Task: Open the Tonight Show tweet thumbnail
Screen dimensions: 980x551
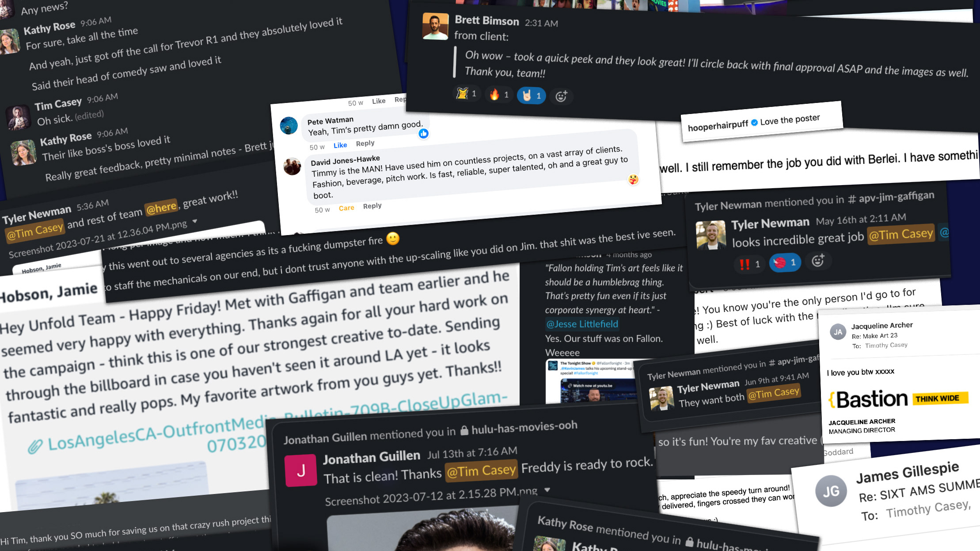Action: tap(592, 381)
